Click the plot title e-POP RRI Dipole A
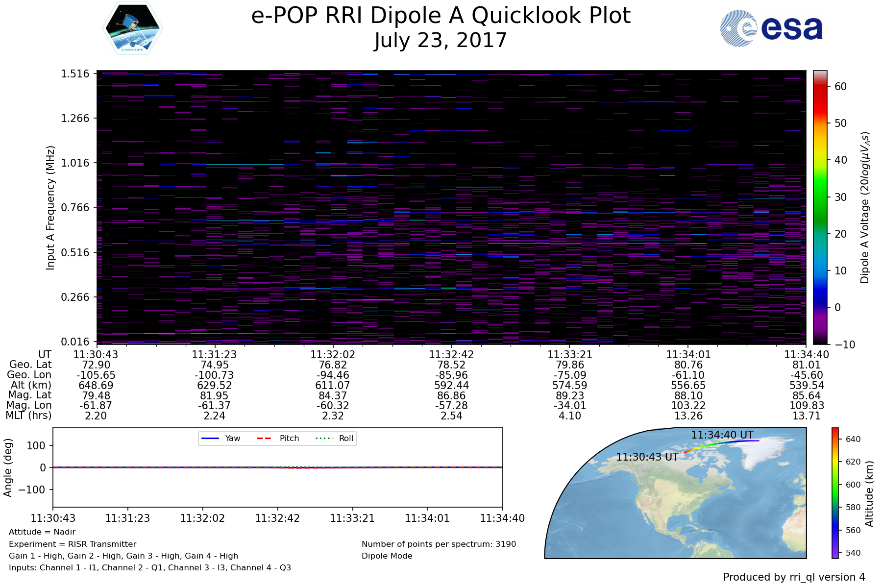This screenshot has height=588, width=882. (440, 16)
